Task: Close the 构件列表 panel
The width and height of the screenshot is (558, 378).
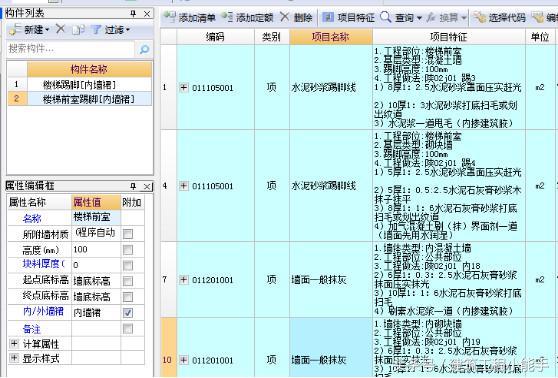Action: pos(147,14)
